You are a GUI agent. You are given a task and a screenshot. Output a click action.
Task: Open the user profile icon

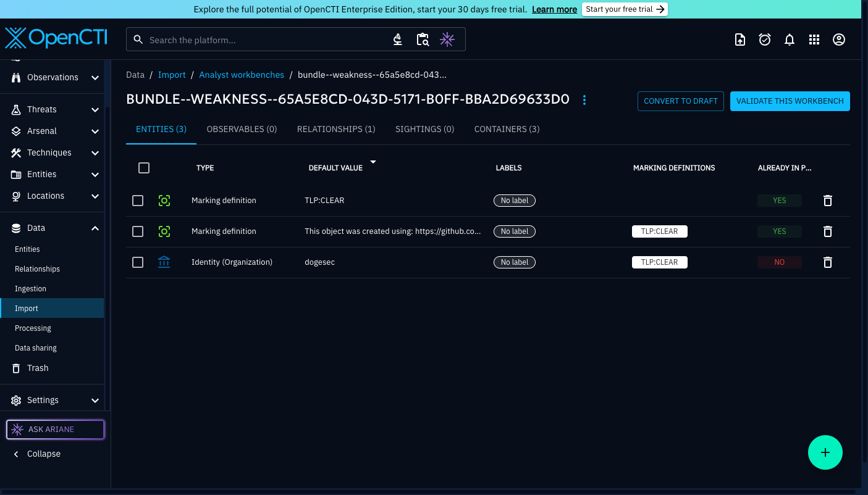point(838,40)
